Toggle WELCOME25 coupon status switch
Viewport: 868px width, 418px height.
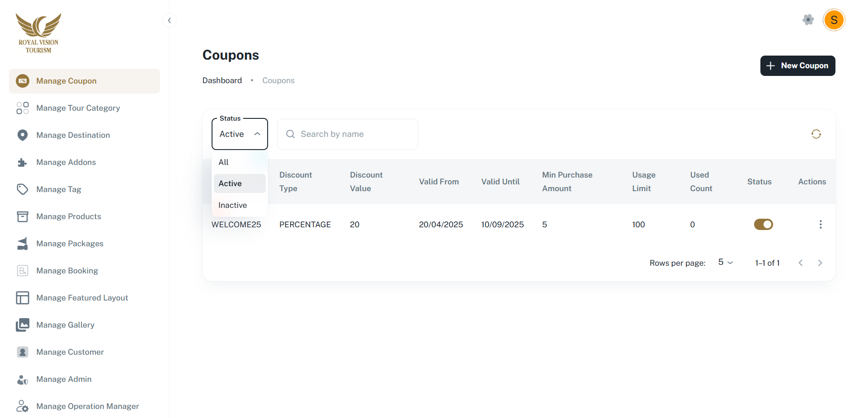point(763,225)
